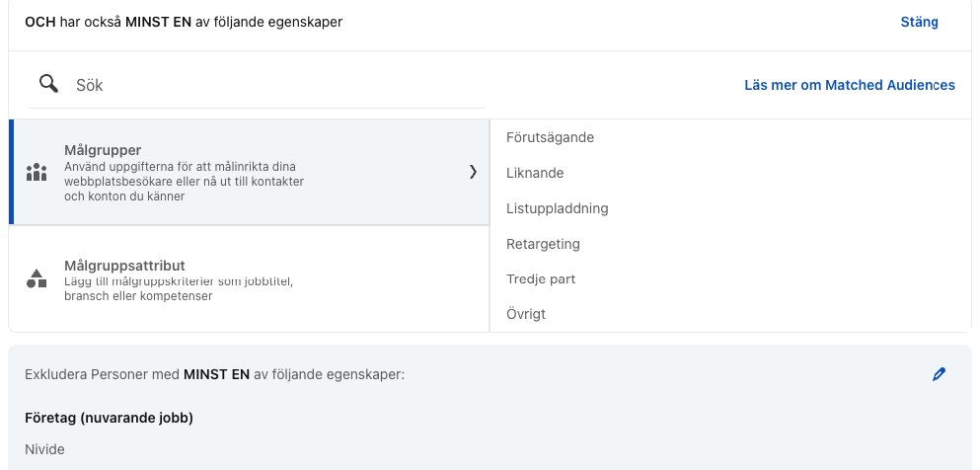Close the panel with Stäng
Image resolution: width=980 pixels, height=470 pixels.
click(x=919, y=22)
